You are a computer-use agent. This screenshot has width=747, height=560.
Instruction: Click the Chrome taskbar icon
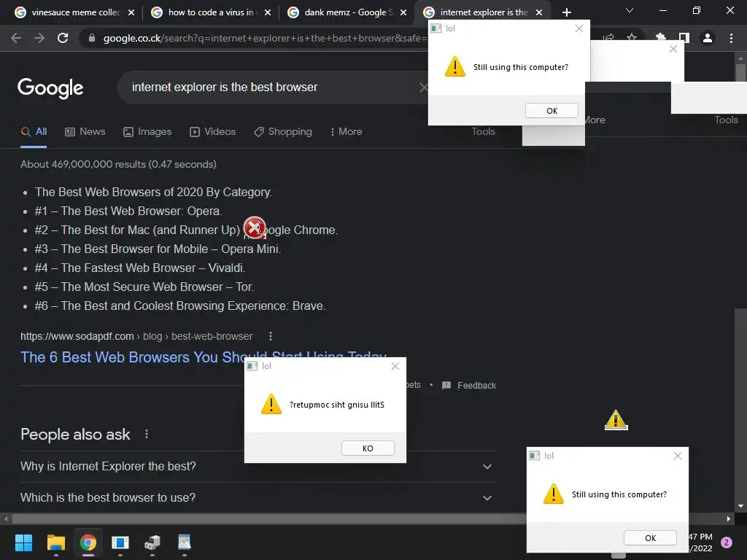point(88,542)
